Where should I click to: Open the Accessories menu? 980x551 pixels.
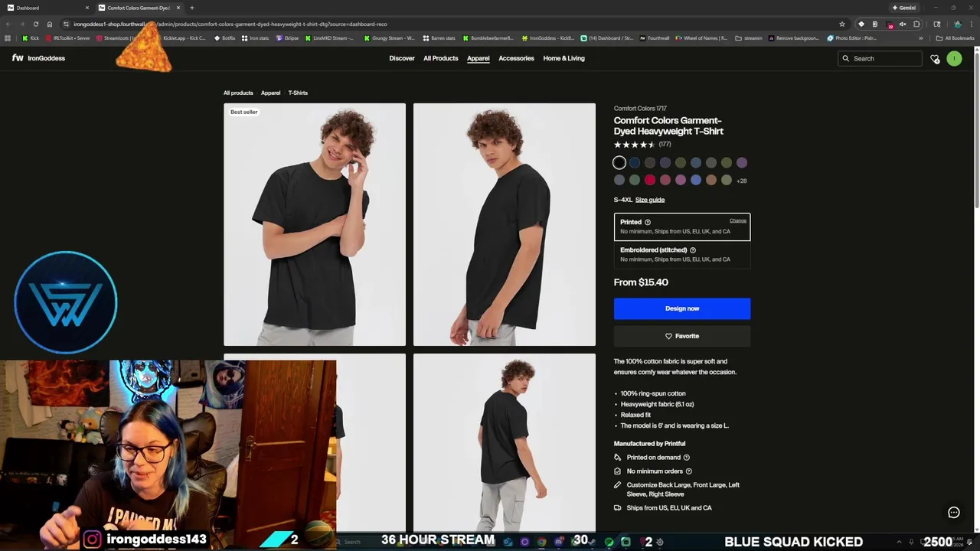(516, 58)
